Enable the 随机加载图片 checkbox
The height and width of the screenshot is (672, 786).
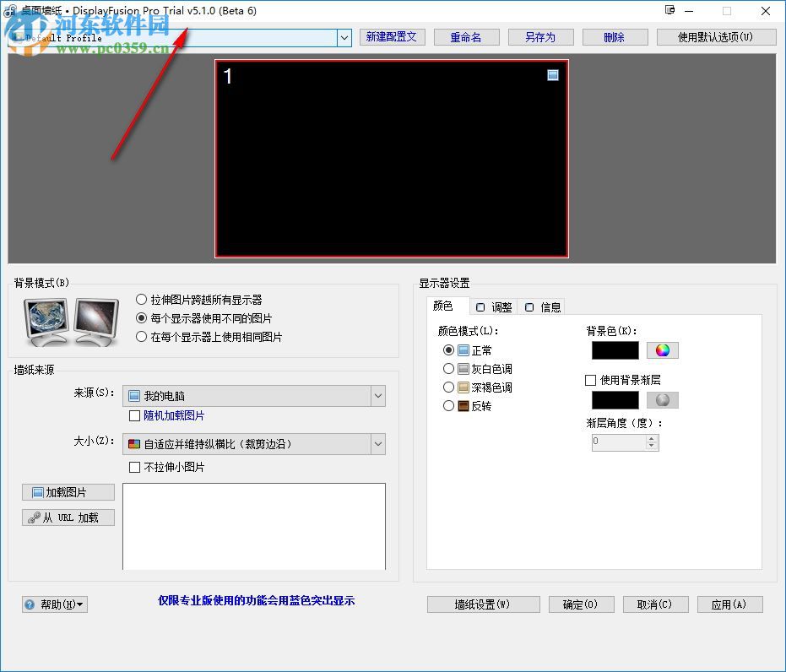[x=133, y=415]
